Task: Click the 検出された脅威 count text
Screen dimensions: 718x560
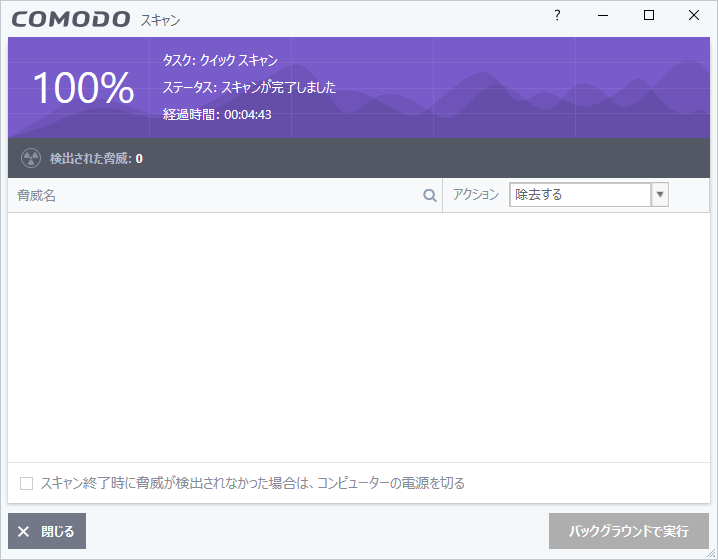Action: pos(96,158)
